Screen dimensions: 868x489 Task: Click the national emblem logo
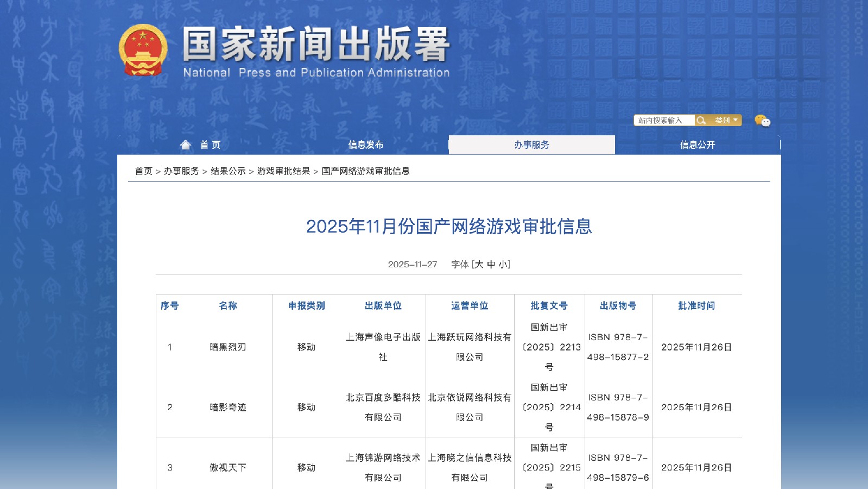click(143, 50)
